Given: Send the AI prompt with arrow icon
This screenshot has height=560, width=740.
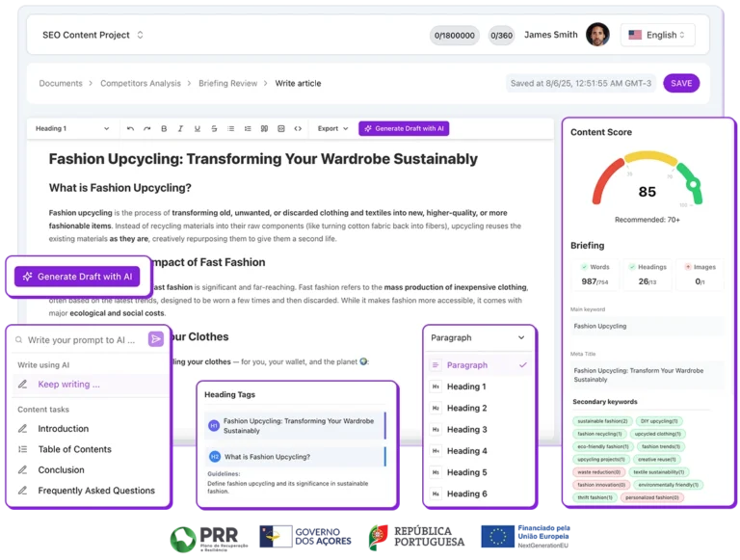Looking at the screenshot, I should point(155,339).
